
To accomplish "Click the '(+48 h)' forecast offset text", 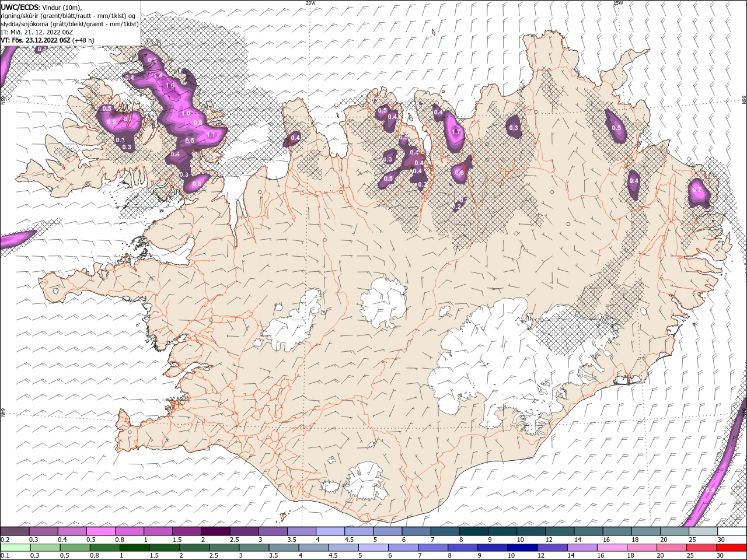I will [x=85, y=40].
